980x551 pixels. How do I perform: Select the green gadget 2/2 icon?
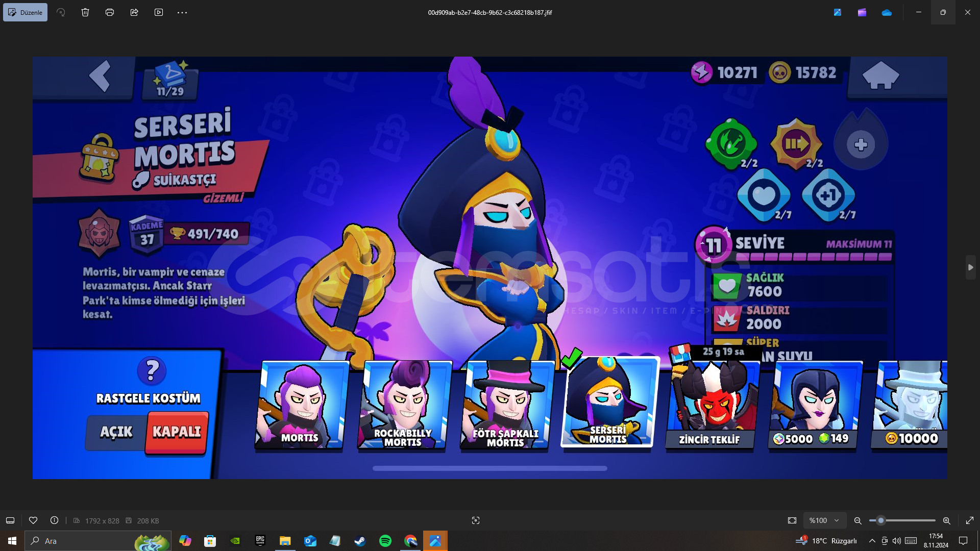[x=731, y=144]
